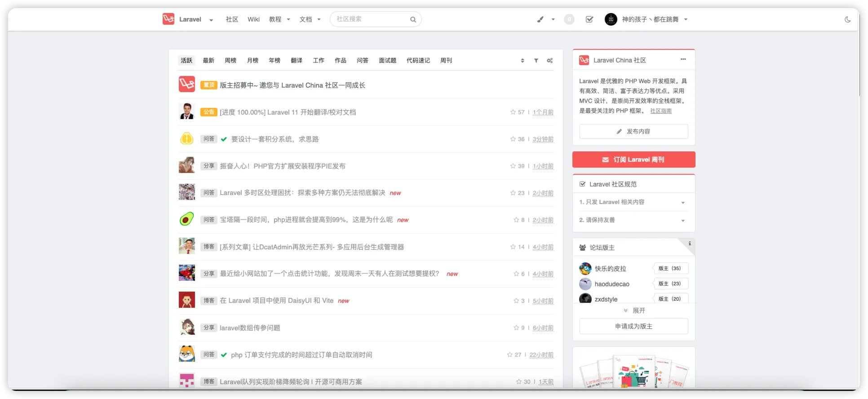Click the Laravel logo icon in navbar
This screenshot has width=868, height=399.
[x=168, y=19]
